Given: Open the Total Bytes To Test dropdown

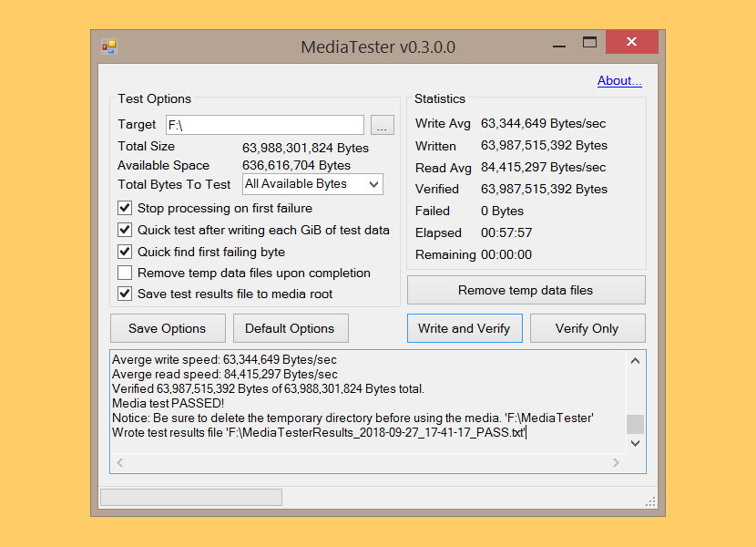Looking at the screenshot, I should (373, 184).
